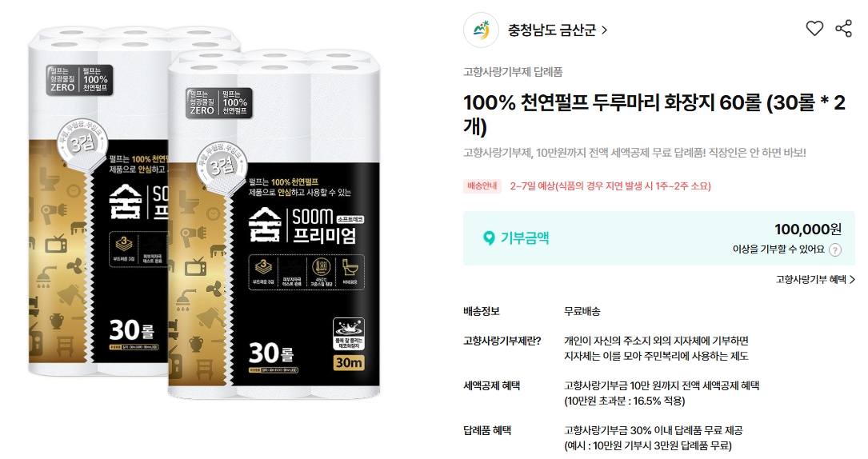Click the 답례품 혜택 row label
Viewport: 868px width, 459px height.
coord(487,431)
